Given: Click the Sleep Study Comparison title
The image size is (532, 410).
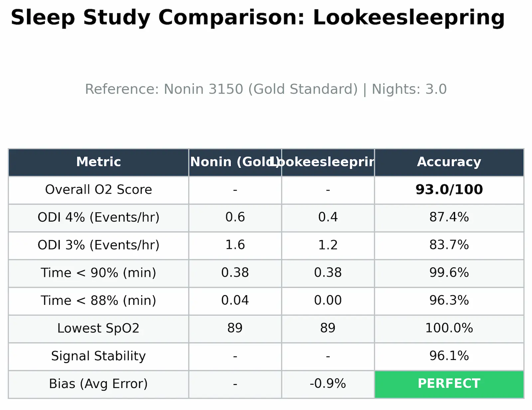Looking at the screenshot, I should 258,17.
